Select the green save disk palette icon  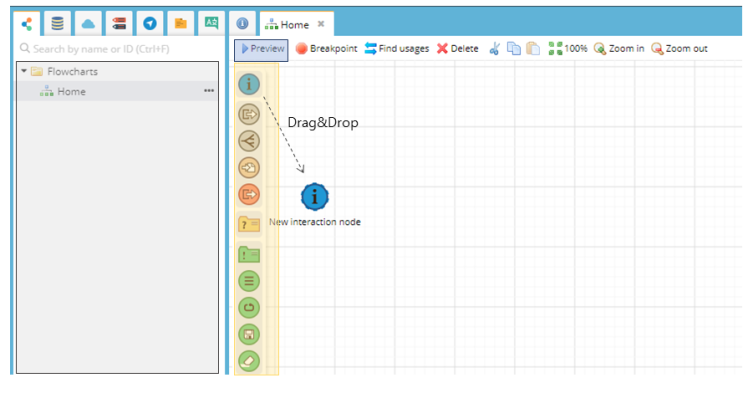pyautogui.click(x=249, y=334)
